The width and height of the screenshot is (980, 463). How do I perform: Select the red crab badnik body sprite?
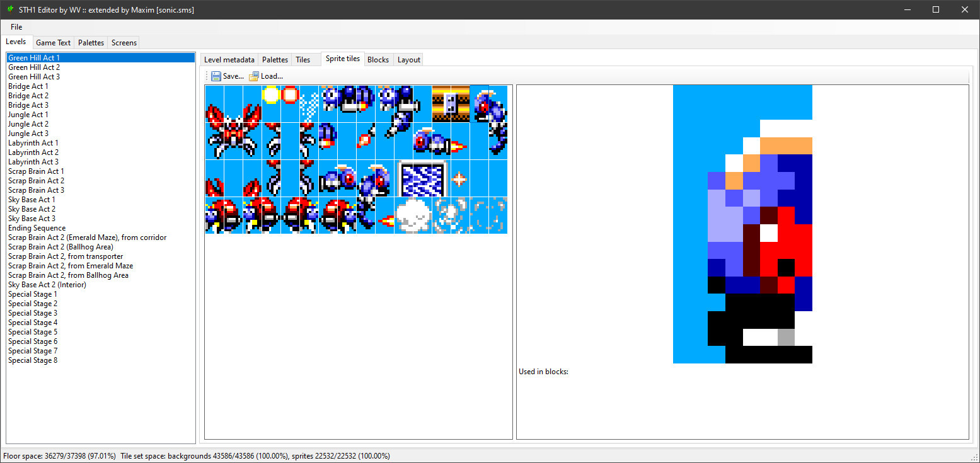click(233, 132)
